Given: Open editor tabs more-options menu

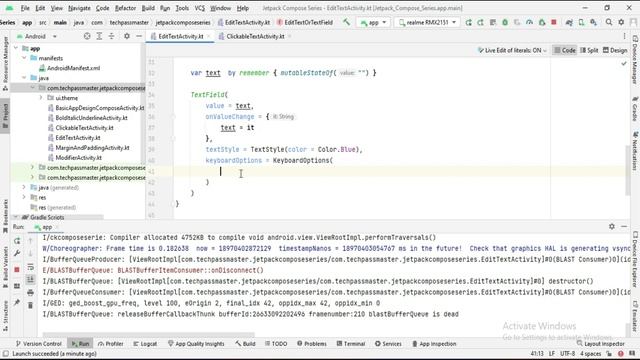Looking at the screenshot, I should pyautogui.click(x=624, y=36).
